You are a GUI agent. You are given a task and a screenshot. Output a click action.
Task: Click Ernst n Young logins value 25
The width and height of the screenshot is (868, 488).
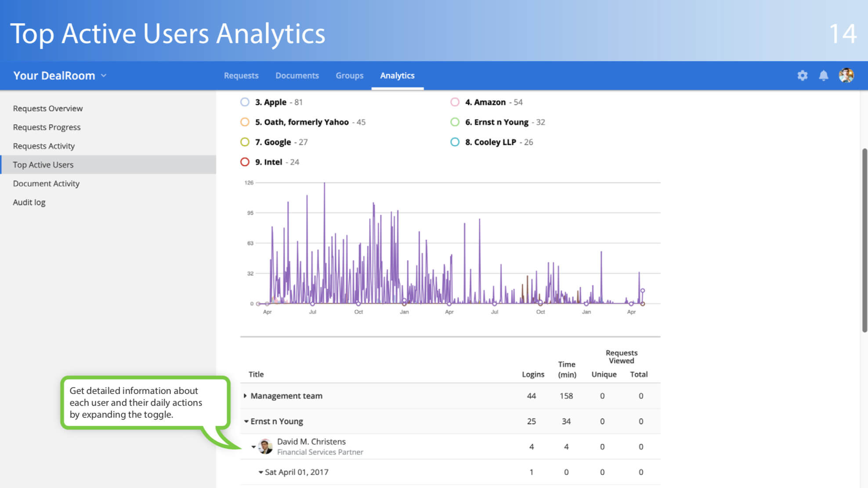[x=532, y=422]
